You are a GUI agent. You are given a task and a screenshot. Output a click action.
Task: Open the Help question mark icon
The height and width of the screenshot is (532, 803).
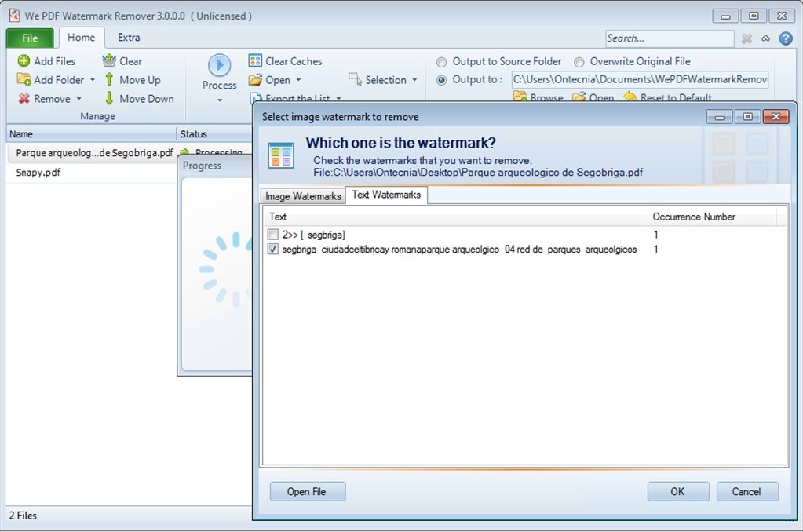tap(786, 38)
